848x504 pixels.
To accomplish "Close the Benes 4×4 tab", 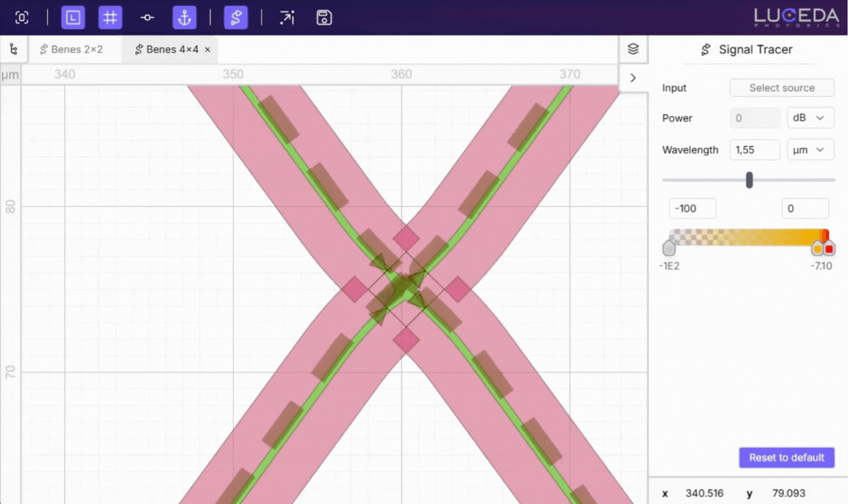I will 208,49.
